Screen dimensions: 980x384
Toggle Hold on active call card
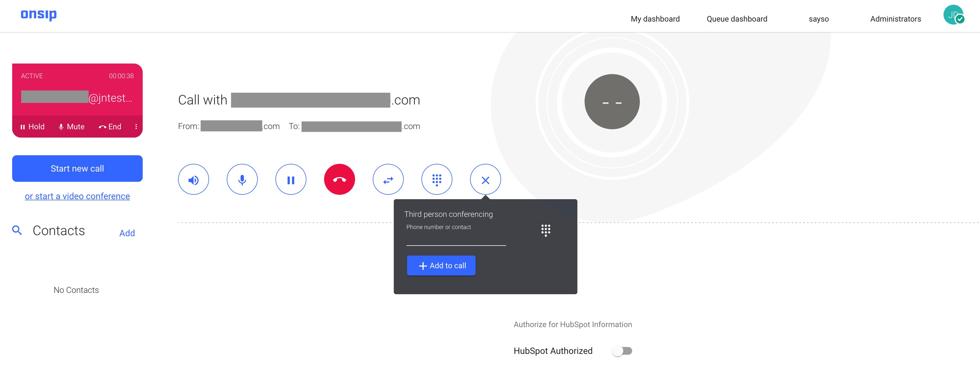(x=32, y=126)
